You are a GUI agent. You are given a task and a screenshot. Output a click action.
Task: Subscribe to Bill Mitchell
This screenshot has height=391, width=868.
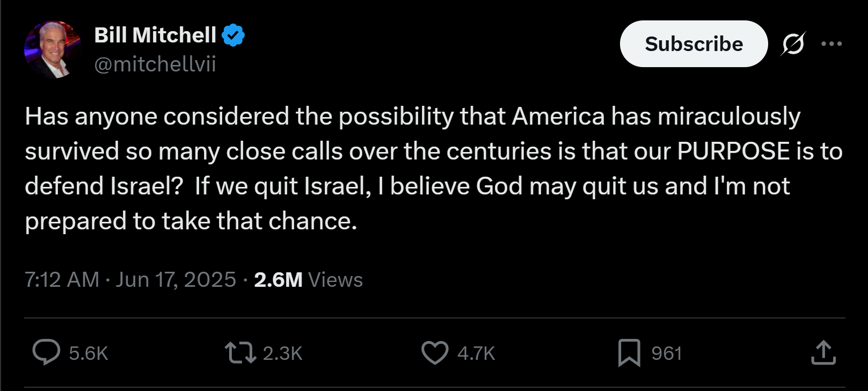click(694, 44)
